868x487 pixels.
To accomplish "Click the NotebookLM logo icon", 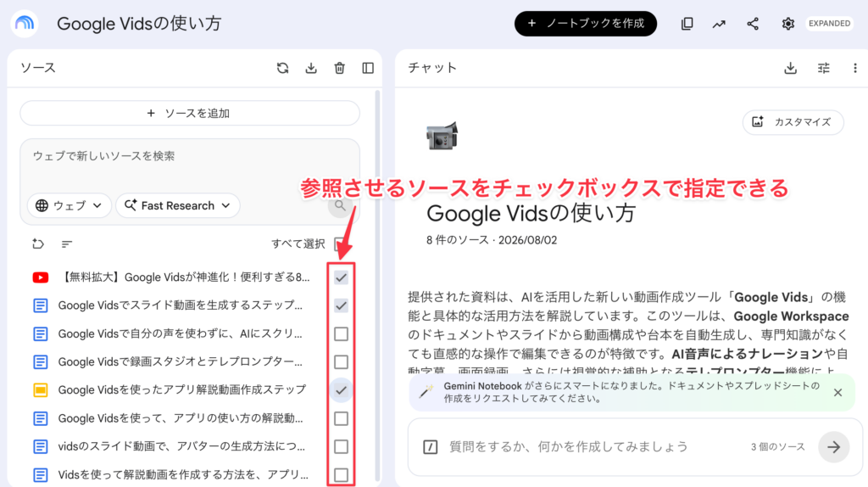I will click(25, 23).
